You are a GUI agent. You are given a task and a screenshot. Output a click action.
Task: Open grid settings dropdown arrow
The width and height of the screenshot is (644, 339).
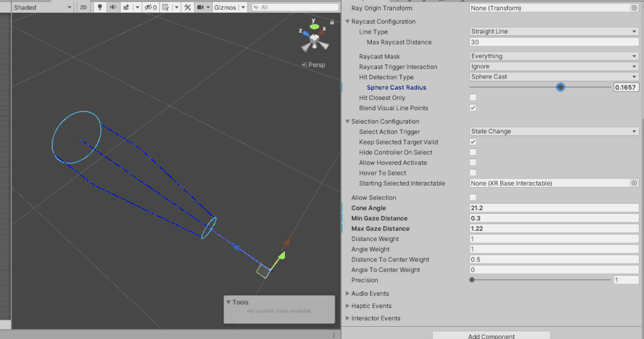[x=177, y=7]
